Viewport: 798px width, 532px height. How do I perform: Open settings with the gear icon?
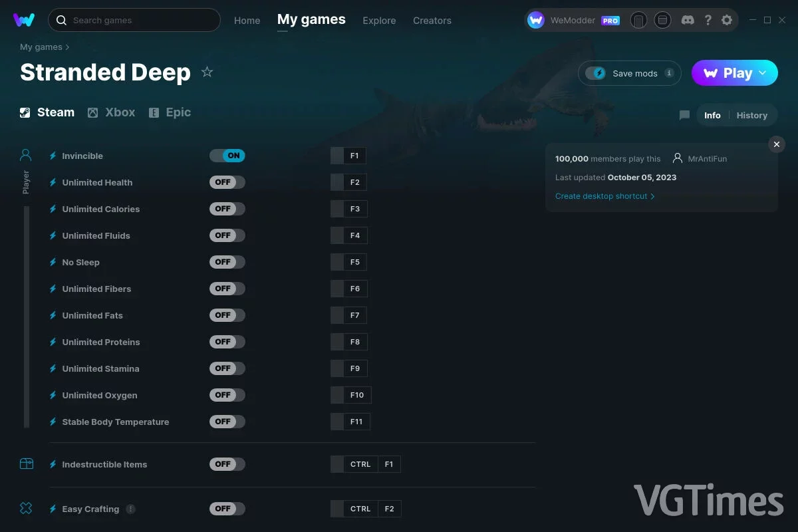727,20
